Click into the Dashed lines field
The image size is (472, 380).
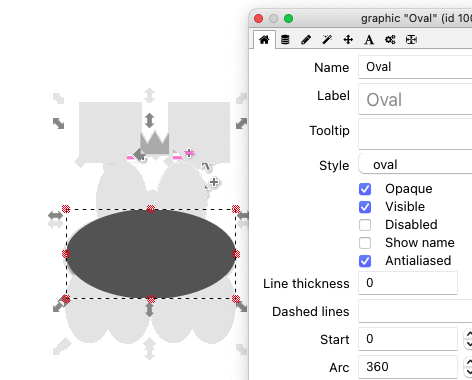click(415, 311)
